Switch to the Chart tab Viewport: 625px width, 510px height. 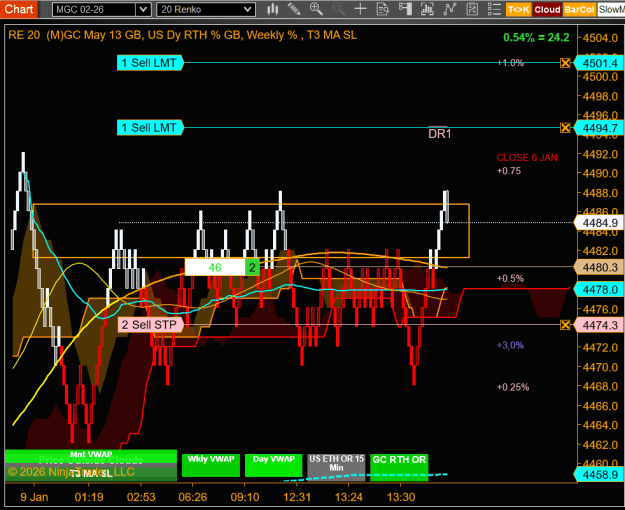(x=19, y=9)
